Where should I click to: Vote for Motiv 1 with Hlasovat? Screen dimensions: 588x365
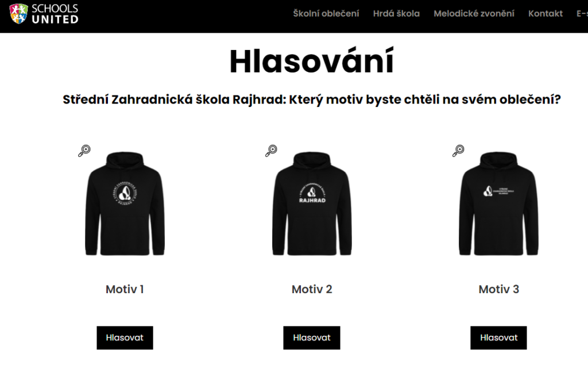[x=125, y=337]
